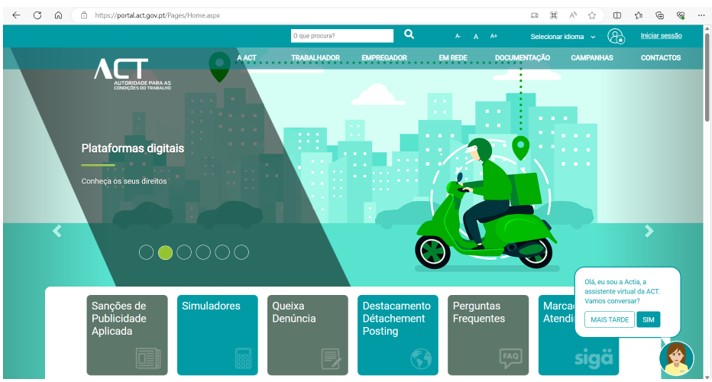Image resolution: width=712 pixels, height=382 pixels.
Task: Increase font size with A+ control
Action: (494, 36)
